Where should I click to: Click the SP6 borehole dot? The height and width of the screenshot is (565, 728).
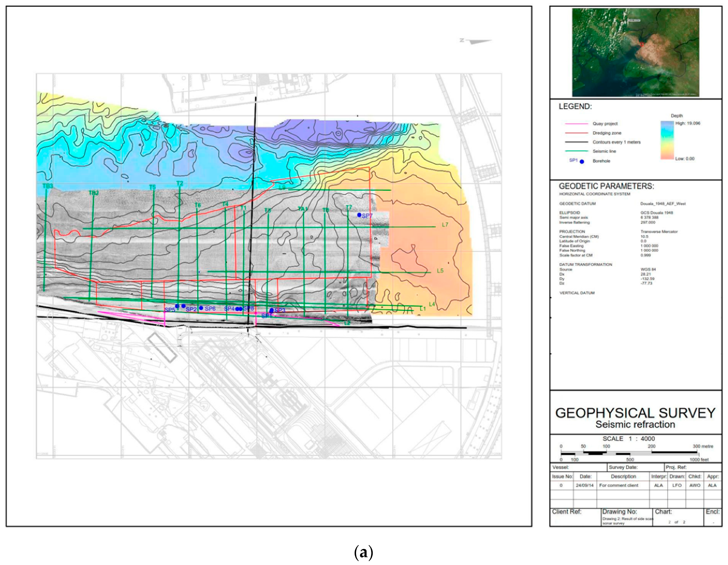coord(201,308)
